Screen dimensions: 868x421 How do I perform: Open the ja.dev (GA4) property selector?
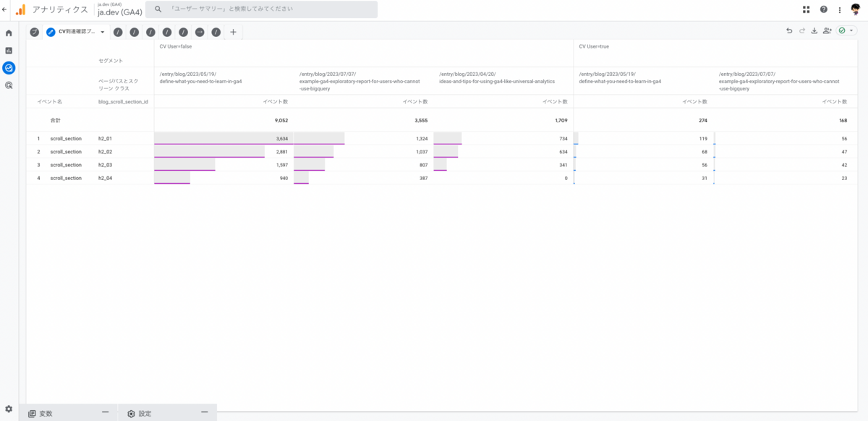coord(119,9)
